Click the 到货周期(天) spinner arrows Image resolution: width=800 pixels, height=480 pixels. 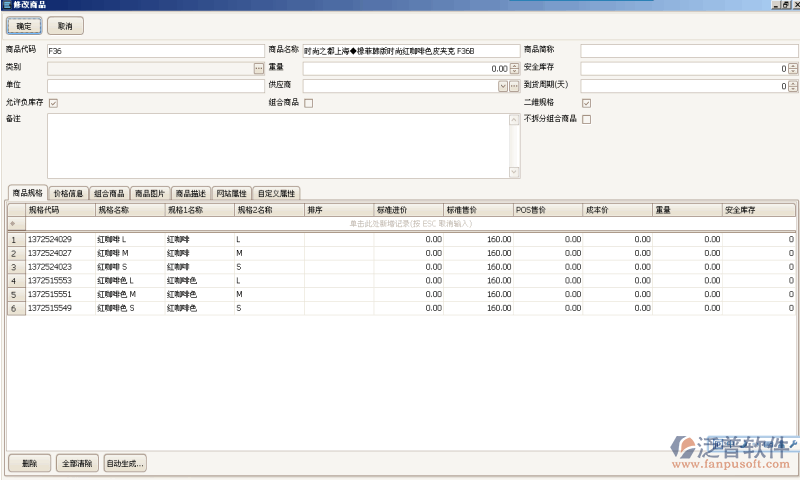tap(793, 86)
